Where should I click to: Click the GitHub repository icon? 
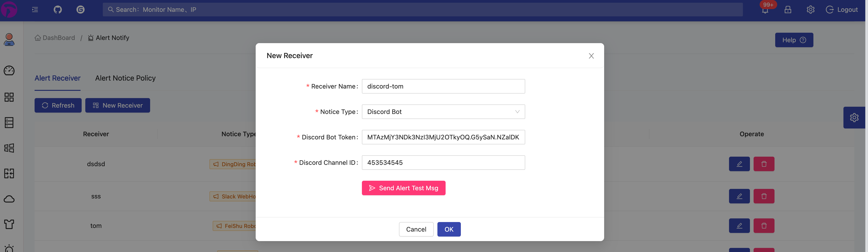(58, 9)
